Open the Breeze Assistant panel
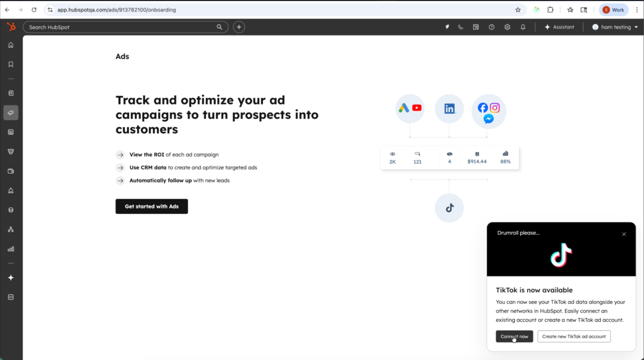The width and height of the screenshot is (644, 360). 559,27
